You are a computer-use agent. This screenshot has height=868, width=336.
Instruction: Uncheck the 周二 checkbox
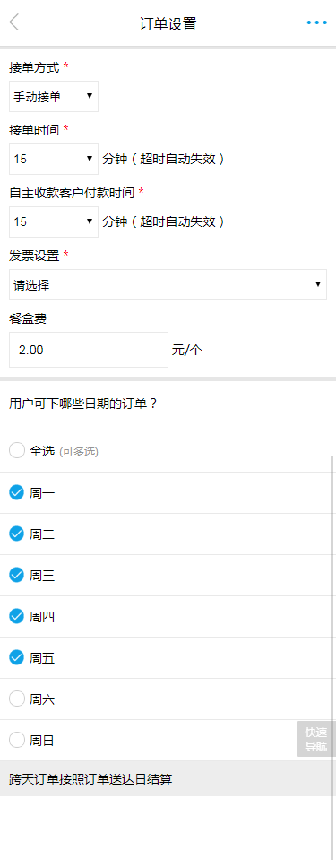coord(17,534)
